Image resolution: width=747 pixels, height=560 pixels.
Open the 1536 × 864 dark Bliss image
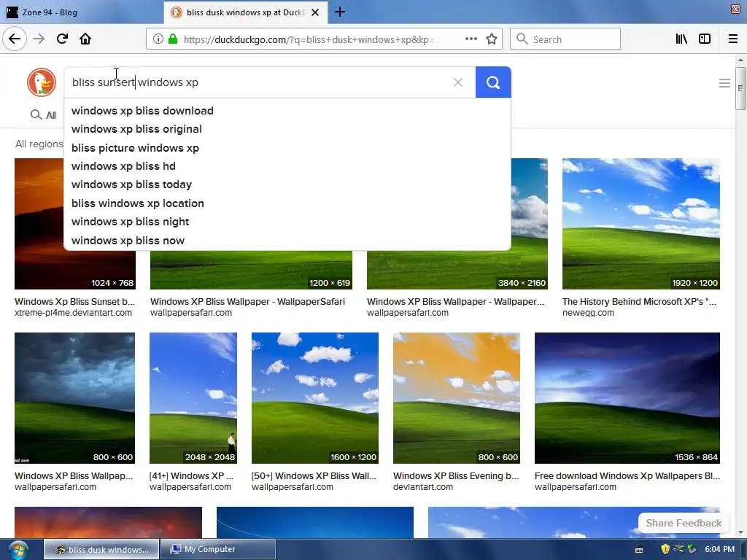click(x=627, y=398)
